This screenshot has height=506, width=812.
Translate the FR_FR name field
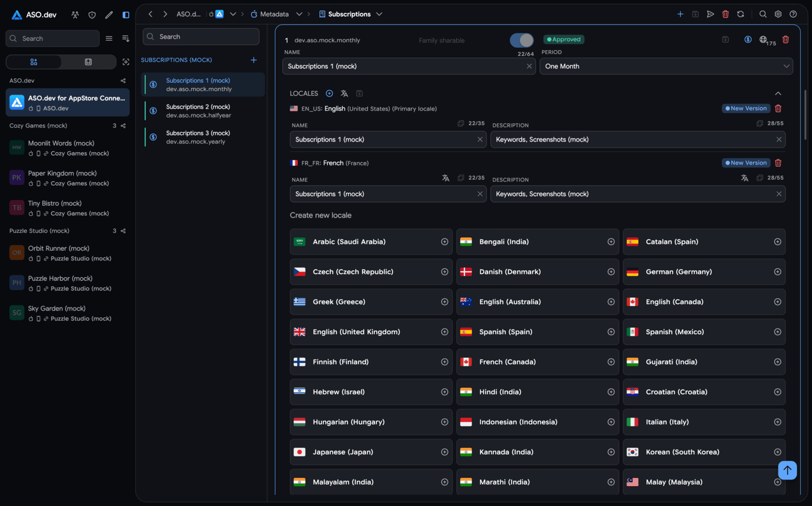pos(445,178)
